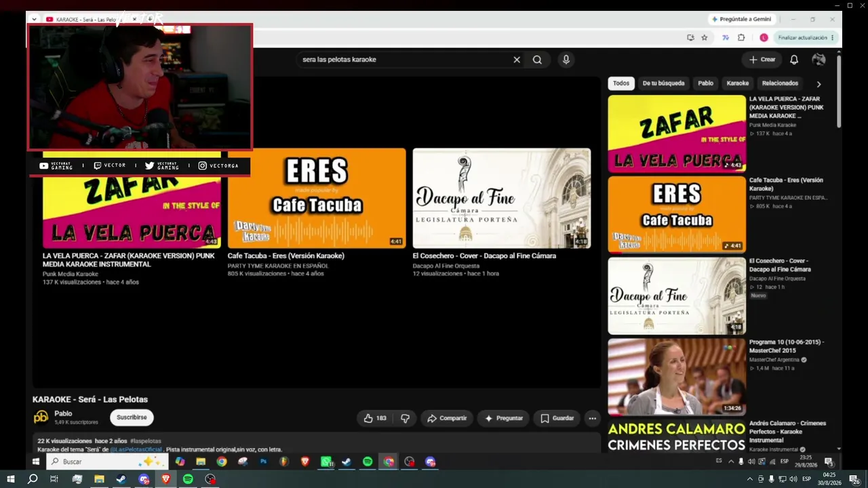Open Chrome's three-dot menu beside Finalizar actualización
Screen dimensions: 868x488
click(833, 38)
